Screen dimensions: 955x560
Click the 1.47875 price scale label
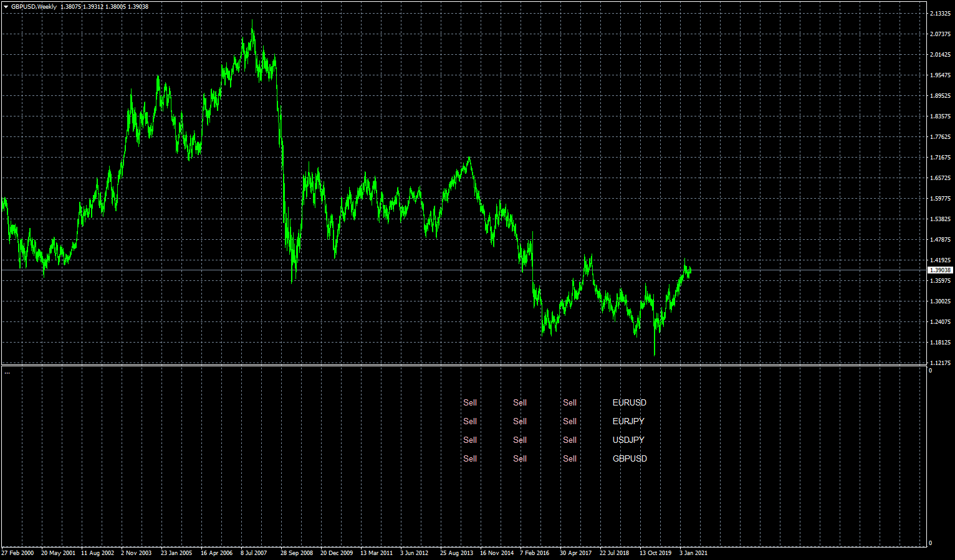click(940, 240)
